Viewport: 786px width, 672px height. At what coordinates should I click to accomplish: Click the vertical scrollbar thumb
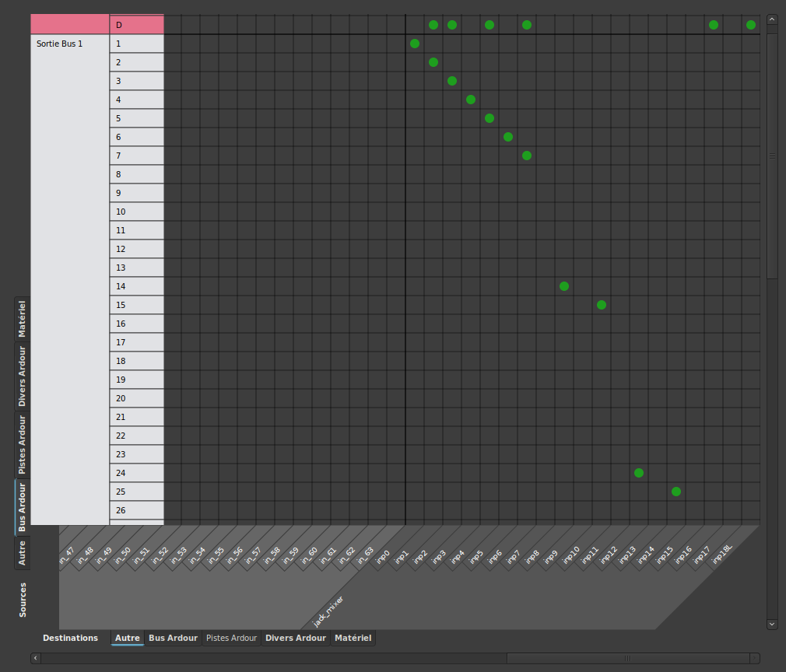point(772,156)
